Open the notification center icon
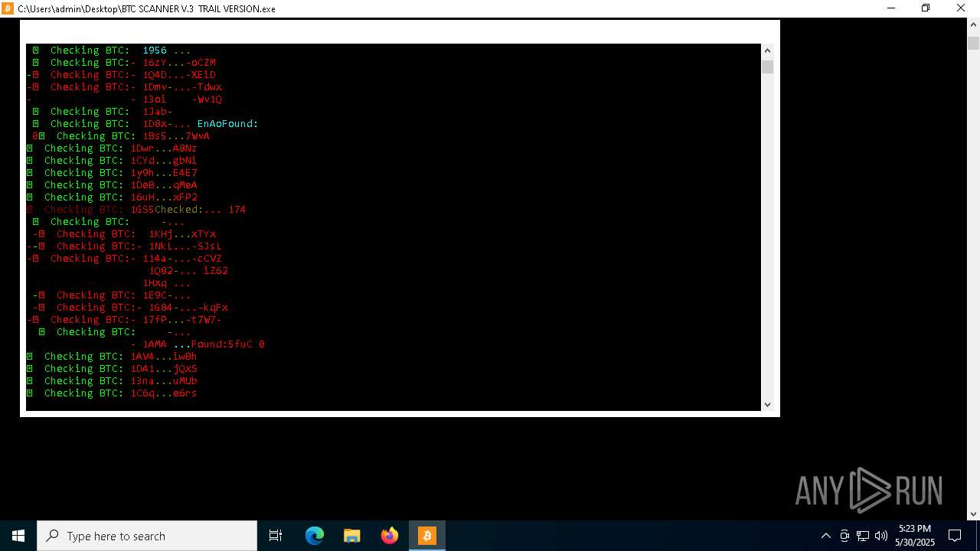The width and height of the screenshot is (980, 551). (x=955, y=536)
